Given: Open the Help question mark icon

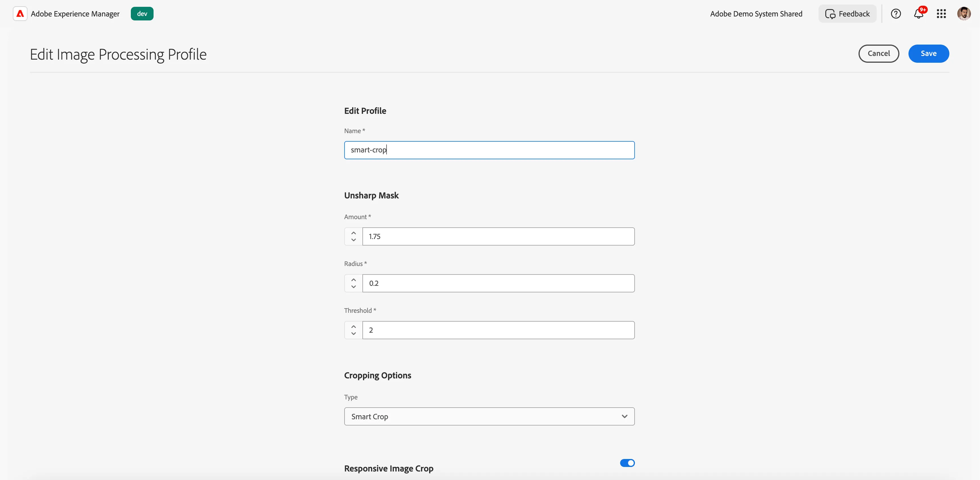Looking at the screenshot, I should 896,14.
